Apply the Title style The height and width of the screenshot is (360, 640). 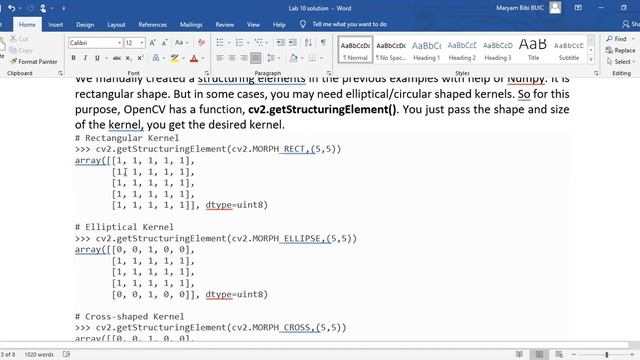coord(533,51)
